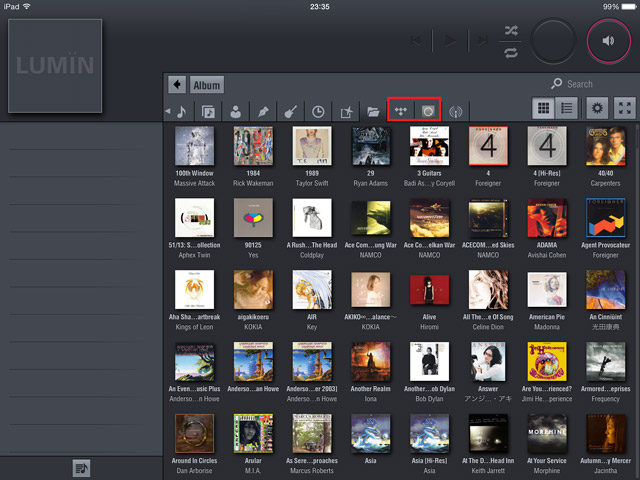The width and height of the screenshot is (640, 480).
Task: Open the Qobuz streaming service
Action: click(x=428, y=111)
